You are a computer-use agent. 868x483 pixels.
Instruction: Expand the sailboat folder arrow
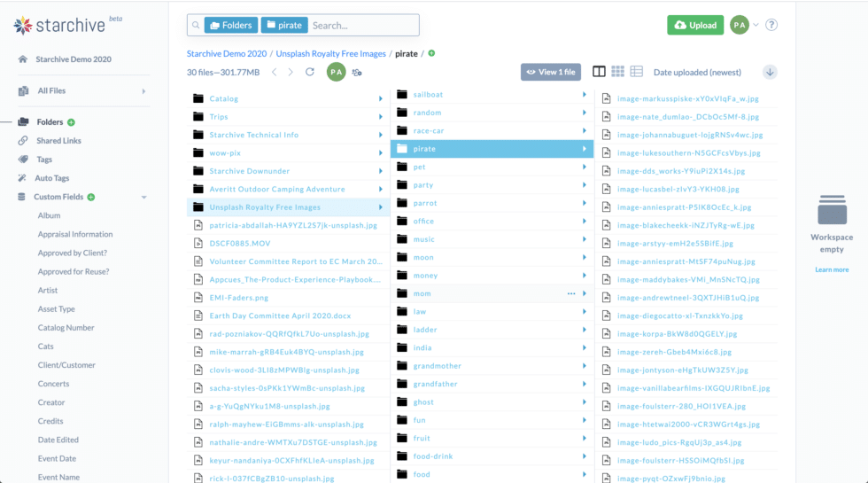pyautogui.click(x=584, y=95)
